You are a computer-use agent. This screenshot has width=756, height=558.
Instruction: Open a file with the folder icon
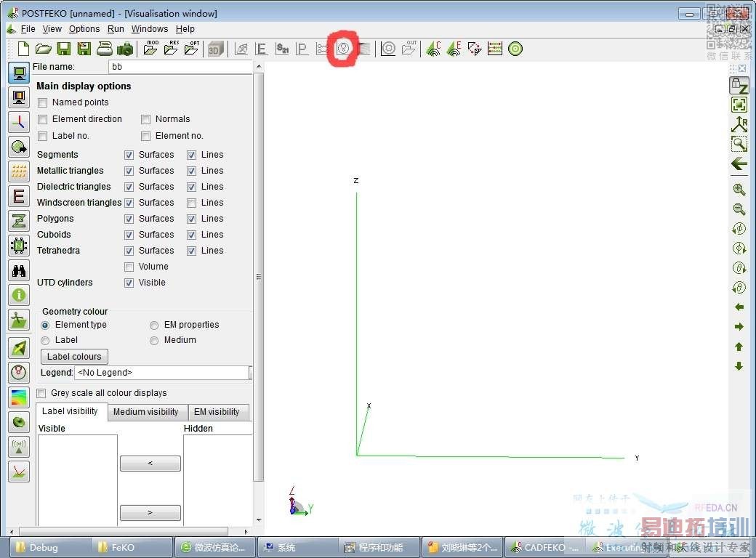[44, 49]
